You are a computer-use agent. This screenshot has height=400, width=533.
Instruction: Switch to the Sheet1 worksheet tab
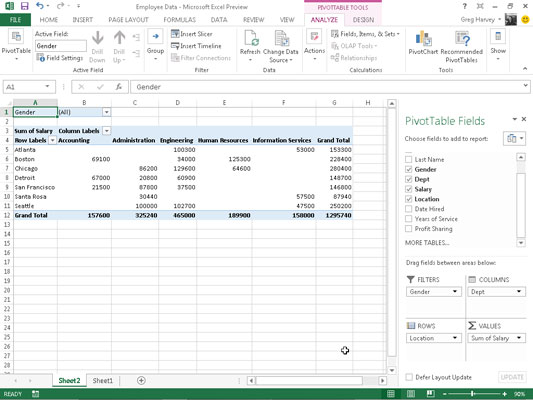point(103,381)
